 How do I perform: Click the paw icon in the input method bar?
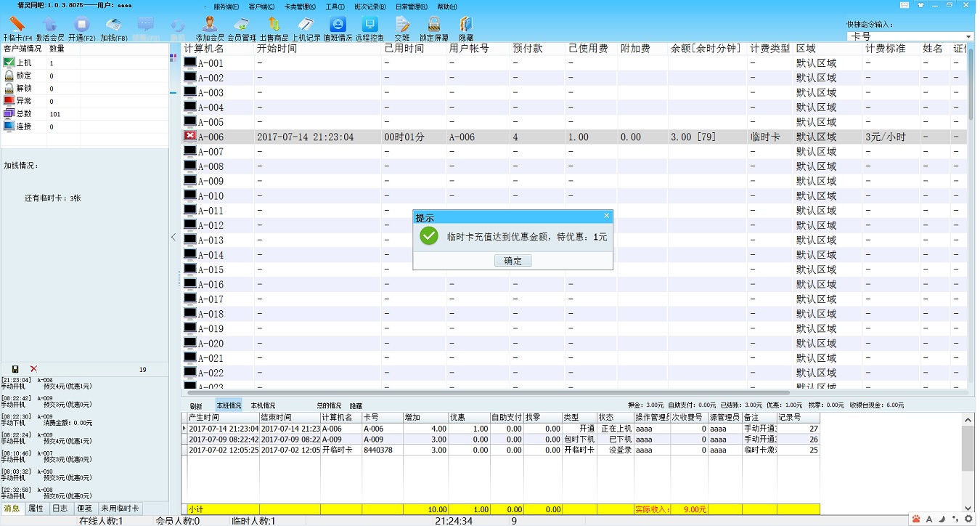pyautogui.click(x=916, y=519)
